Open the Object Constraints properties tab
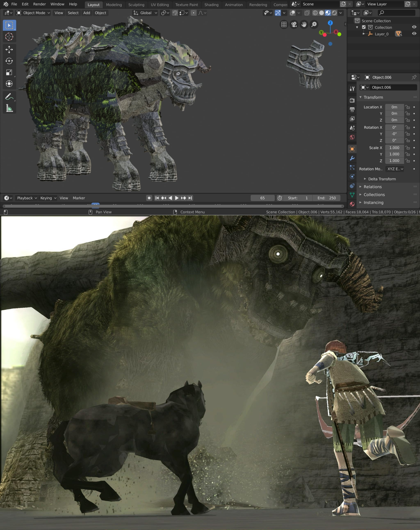The height and width of the screenshot is (530, 420). tap(352, 186)
